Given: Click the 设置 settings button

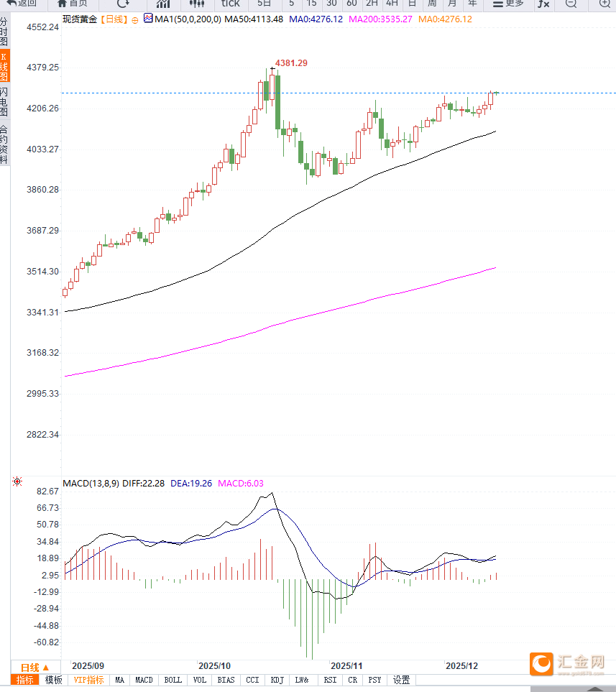Looking at the screenshot, I should 401,680.
